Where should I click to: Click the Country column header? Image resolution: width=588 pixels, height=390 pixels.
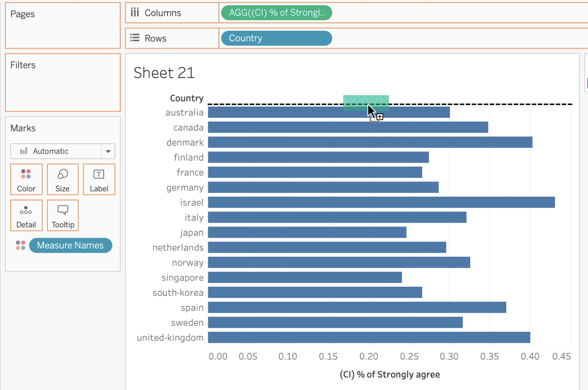click(x=187, y=98)
